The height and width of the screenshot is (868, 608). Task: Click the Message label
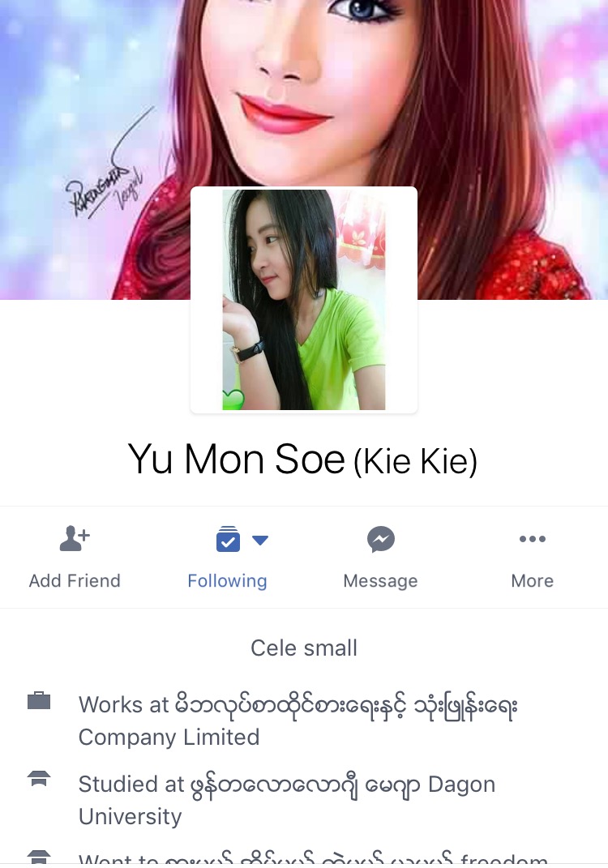(380, 581)
